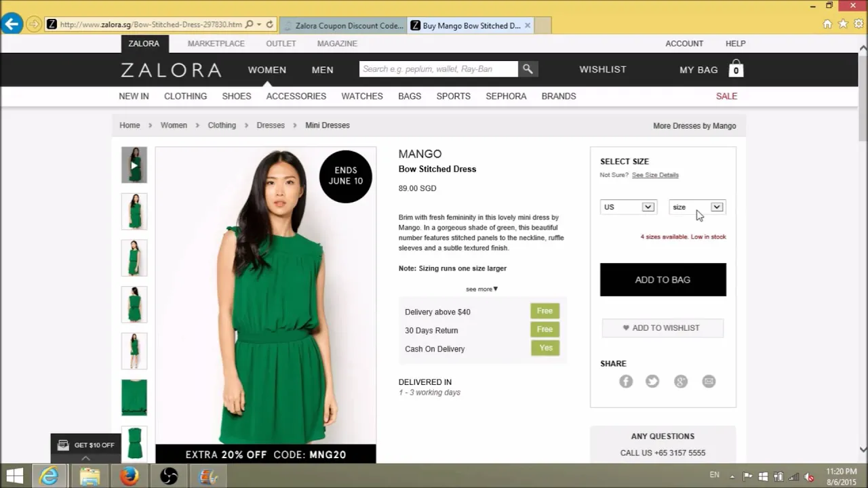Select the MEN section
The image size is (868, 488).
tap(322, 70)
